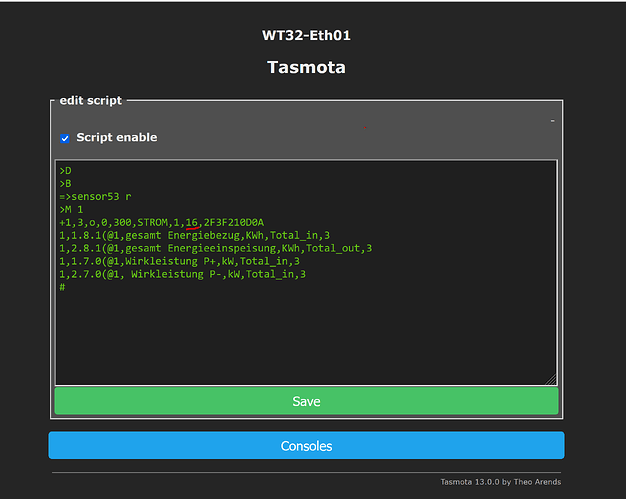Place cursor on the >D script line

(65, 171)
